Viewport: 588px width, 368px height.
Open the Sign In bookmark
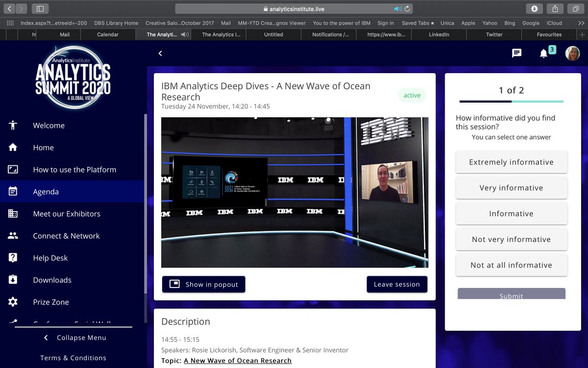(x=386, y=23)
